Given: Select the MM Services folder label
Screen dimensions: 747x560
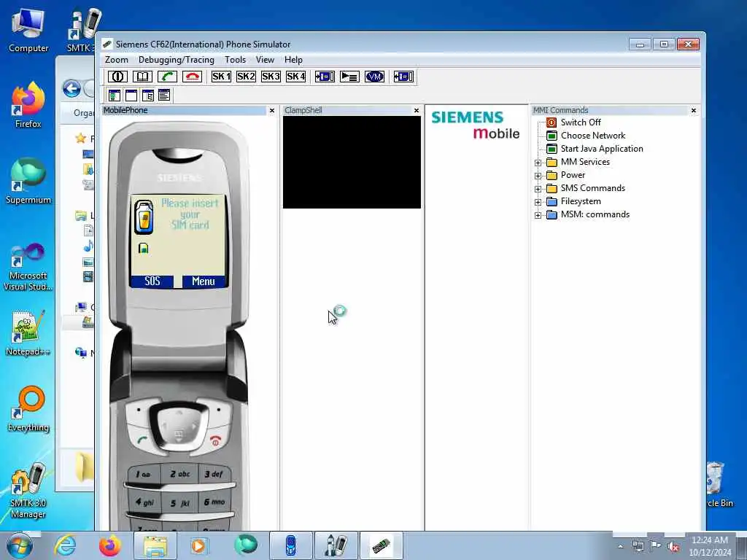Looking at the screenshot, I should 585,162.
